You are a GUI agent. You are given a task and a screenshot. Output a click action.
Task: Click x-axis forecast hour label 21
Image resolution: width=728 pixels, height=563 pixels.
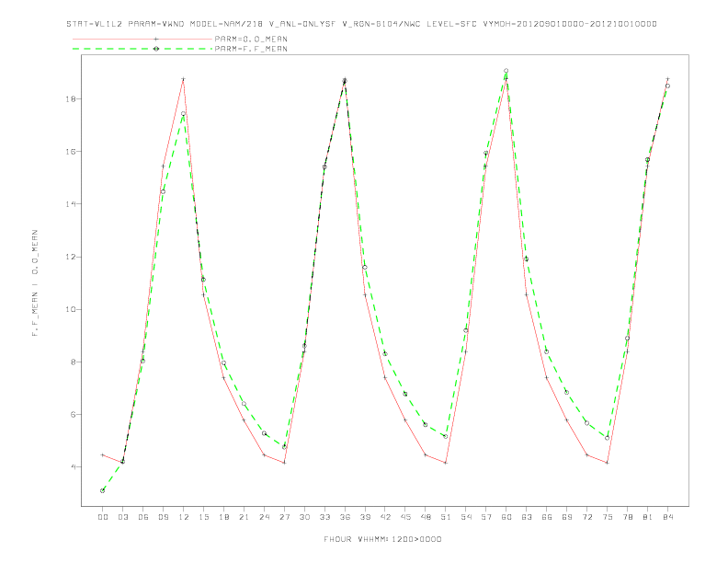(x=244, y=517)
